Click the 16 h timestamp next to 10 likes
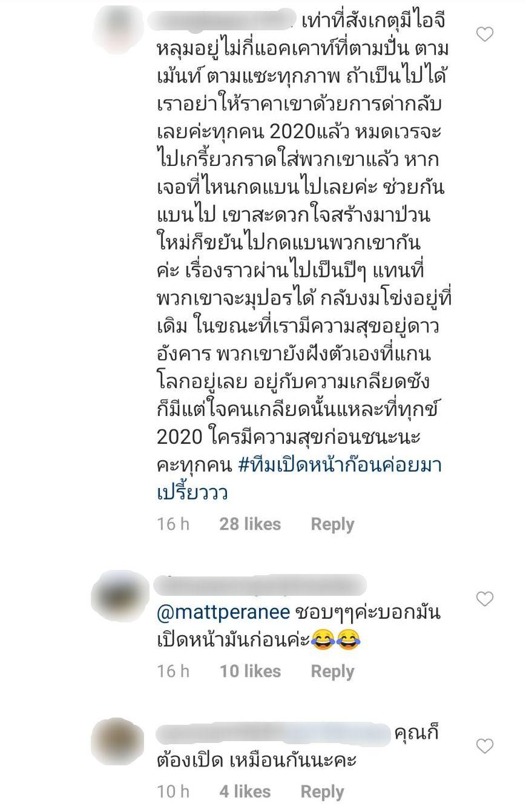Image resolution: width=526 pixels, height=812 pixels. pyautogui.click(x=173, y=672)
